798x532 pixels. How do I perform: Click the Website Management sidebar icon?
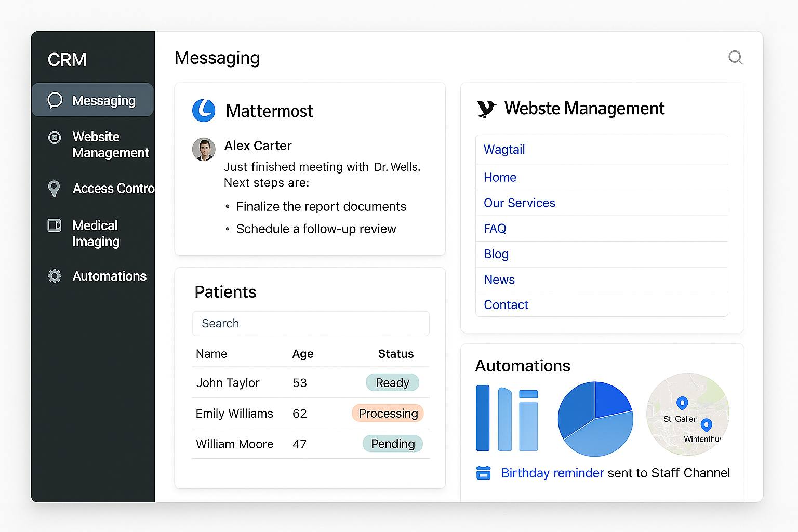tap(55, 137)
